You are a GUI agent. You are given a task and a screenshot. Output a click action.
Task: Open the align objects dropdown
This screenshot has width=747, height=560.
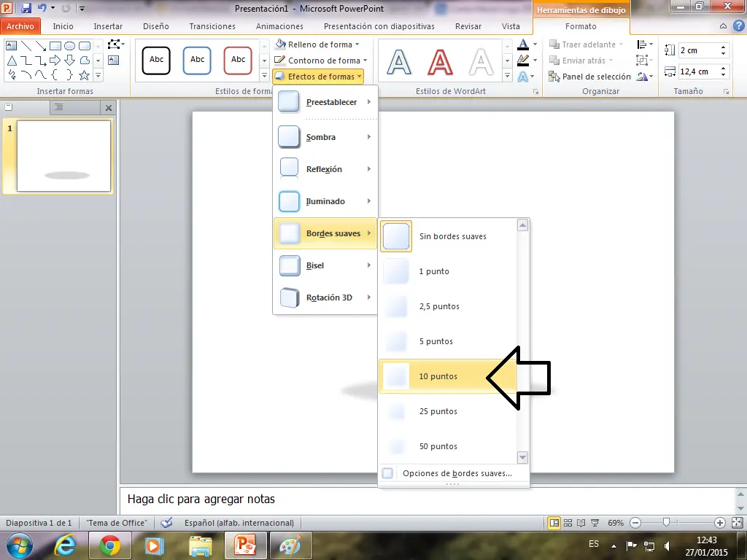pos(645,44)
